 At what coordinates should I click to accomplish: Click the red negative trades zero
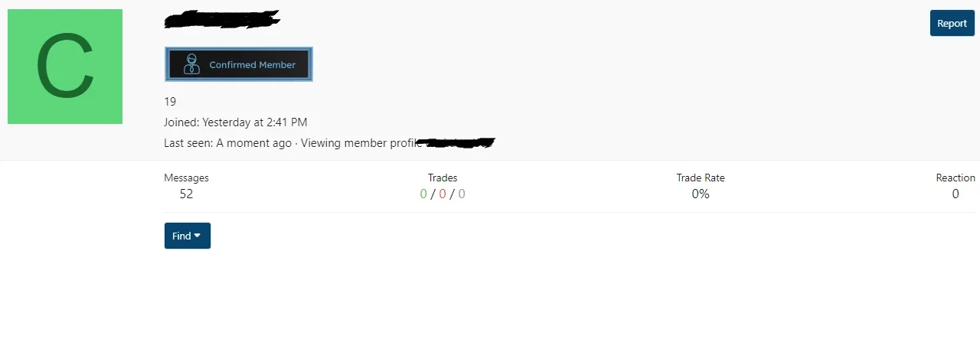pos(443,194)
